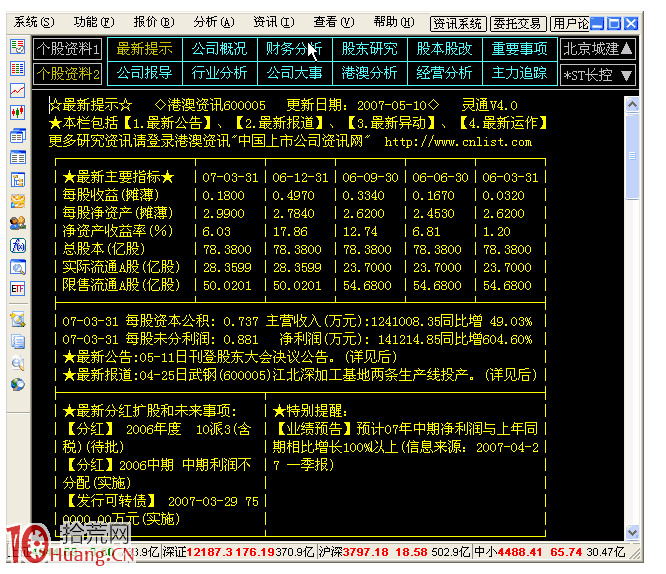Viewport: 666px width, 574px height.
Task: Click the ★最新报道 line about 武钢(600005)
Action: click(x=300, y=375)
